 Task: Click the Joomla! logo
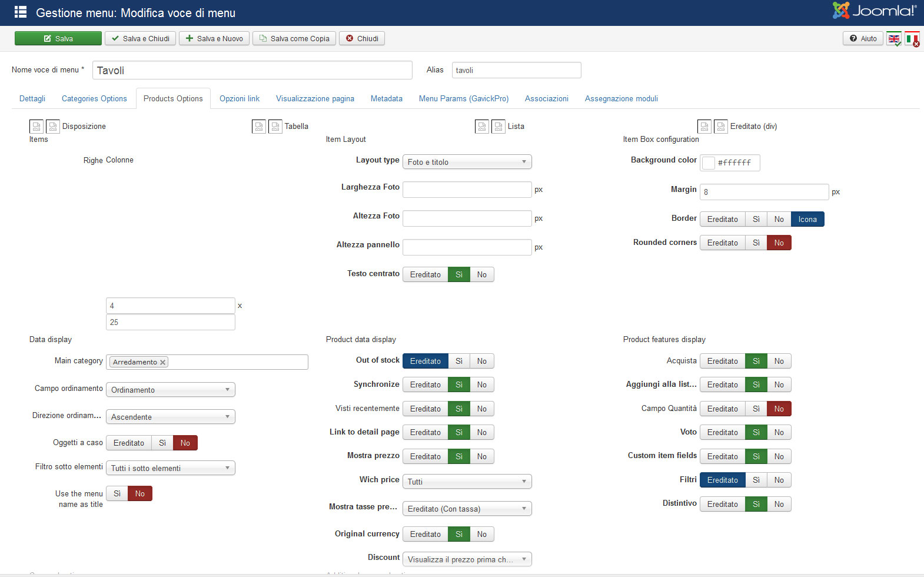click(875, 11)
